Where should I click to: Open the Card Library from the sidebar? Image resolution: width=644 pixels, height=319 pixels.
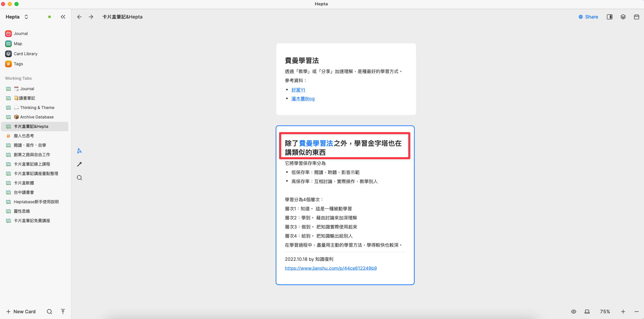[x=25, y=54]
